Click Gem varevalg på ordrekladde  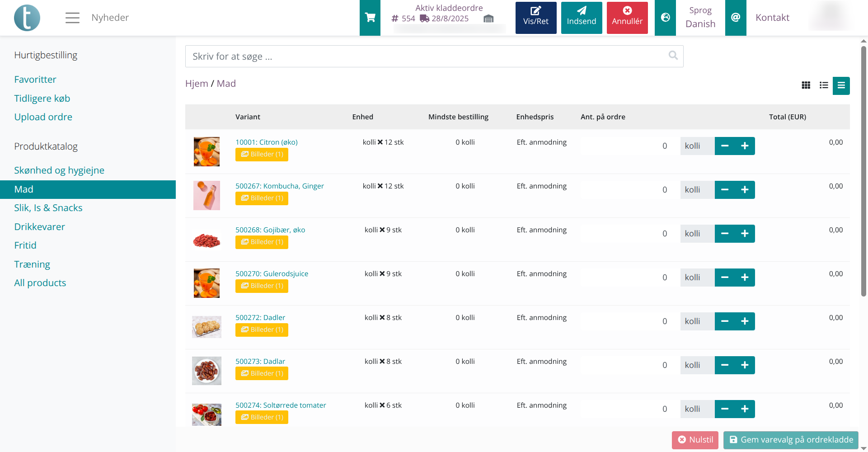[791, 440]
